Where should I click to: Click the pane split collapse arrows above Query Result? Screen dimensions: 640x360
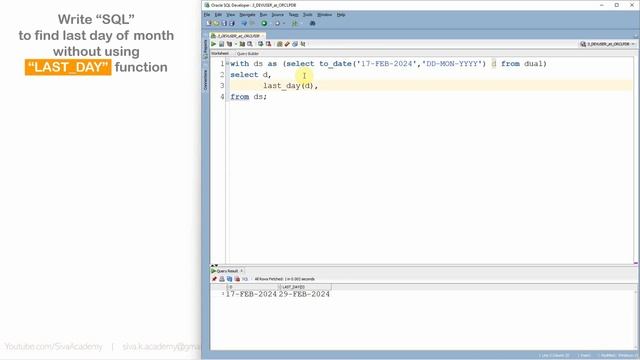[214, 265]
